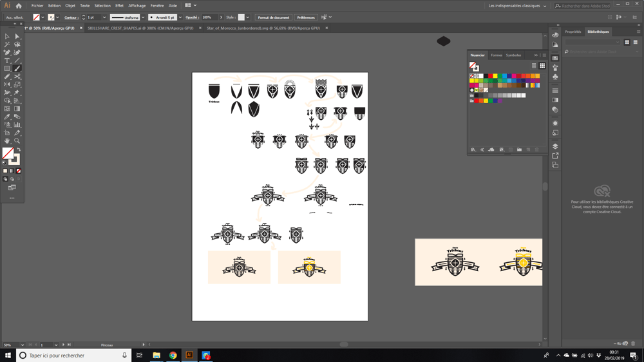Select the Scissors tool
This screenshot has width=644, height=362.
coord(17,77)
